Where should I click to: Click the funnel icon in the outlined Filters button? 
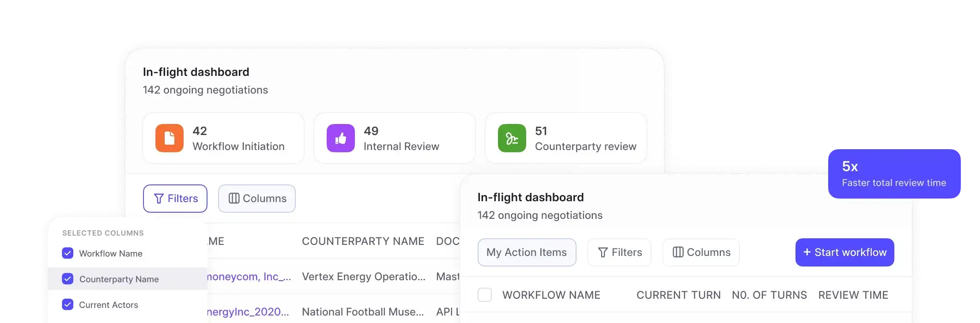(x=159, y=199)
